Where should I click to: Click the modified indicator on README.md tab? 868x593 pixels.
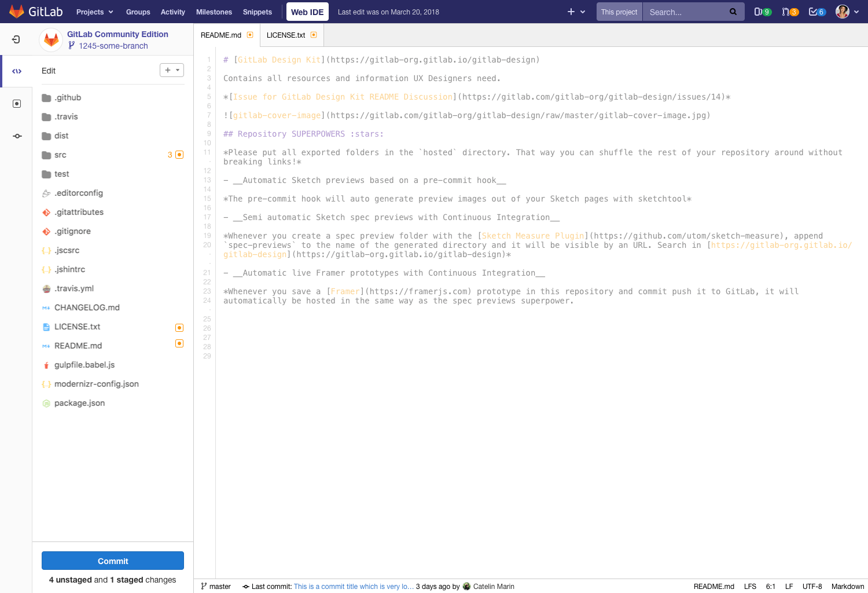pyautogui.click(x=250, y=35)
